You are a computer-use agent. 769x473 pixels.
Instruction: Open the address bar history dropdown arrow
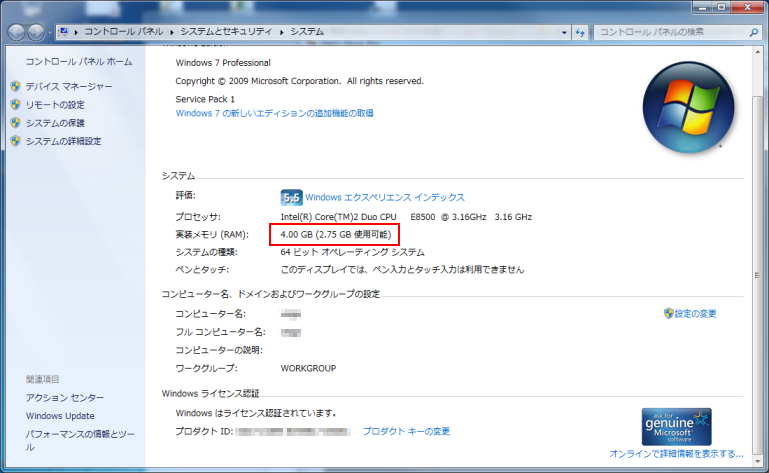click(x=563, y=32)
